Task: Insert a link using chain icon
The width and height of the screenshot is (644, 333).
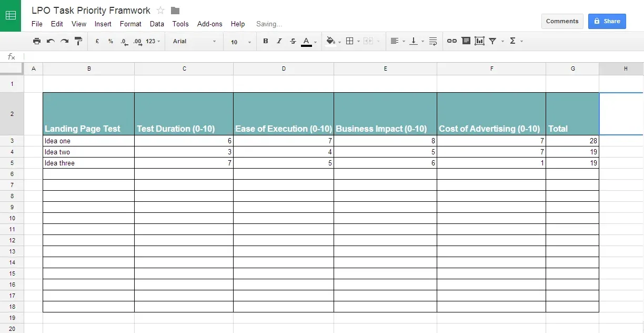Action: (x=451, y=41)
